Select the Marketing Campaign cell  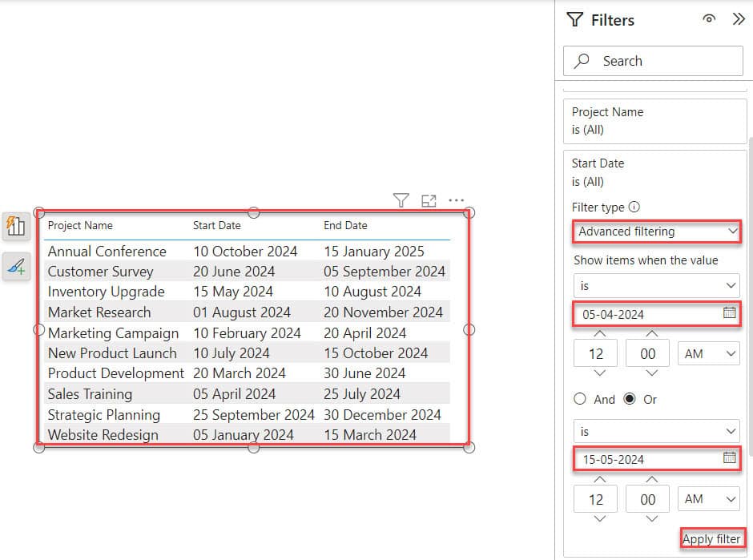[x=113, y=332]
